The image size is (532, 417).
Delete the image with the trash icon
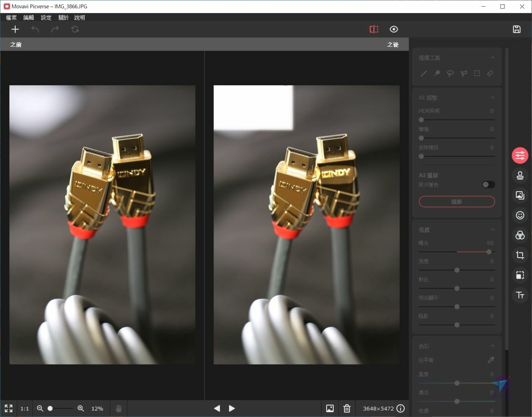[x=347, y=409]
